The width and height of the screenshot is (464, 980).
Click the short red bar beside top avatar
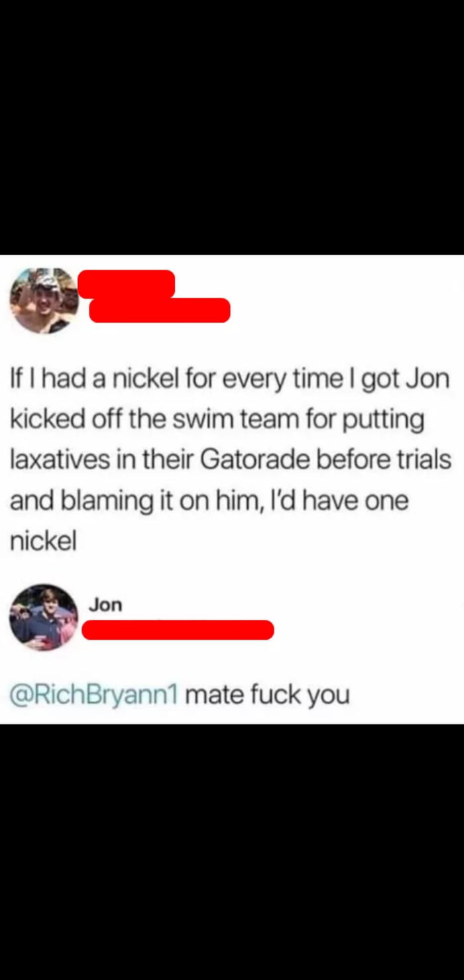point(126,284)
